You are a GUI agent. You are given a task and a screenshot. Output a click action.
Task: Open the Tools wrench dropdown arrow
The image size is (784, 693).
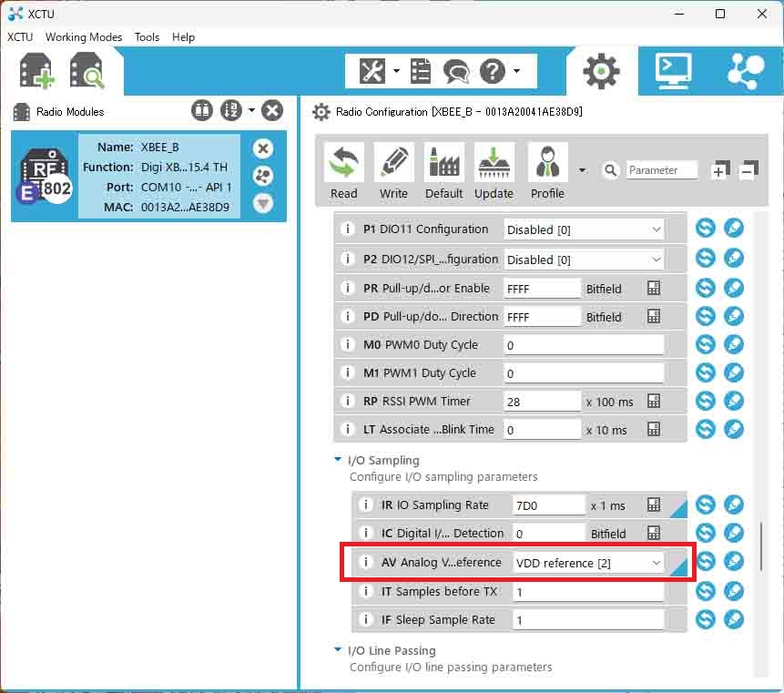pyautogui.click(x=396, y=71)
